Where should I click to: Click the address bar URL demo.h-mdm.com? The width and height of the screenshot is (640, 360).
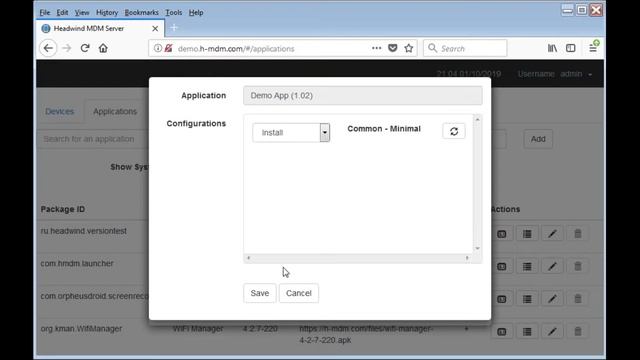(236, 49)
